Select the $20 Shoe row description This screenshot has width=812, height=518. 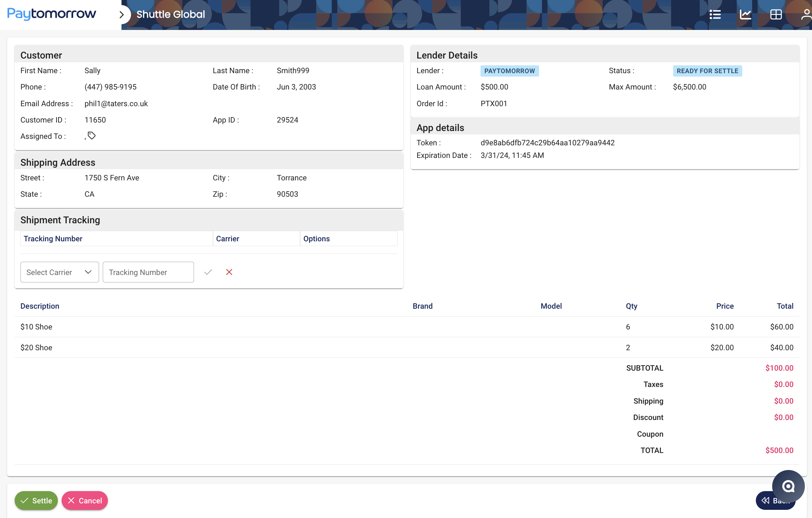tap(36, 347)
